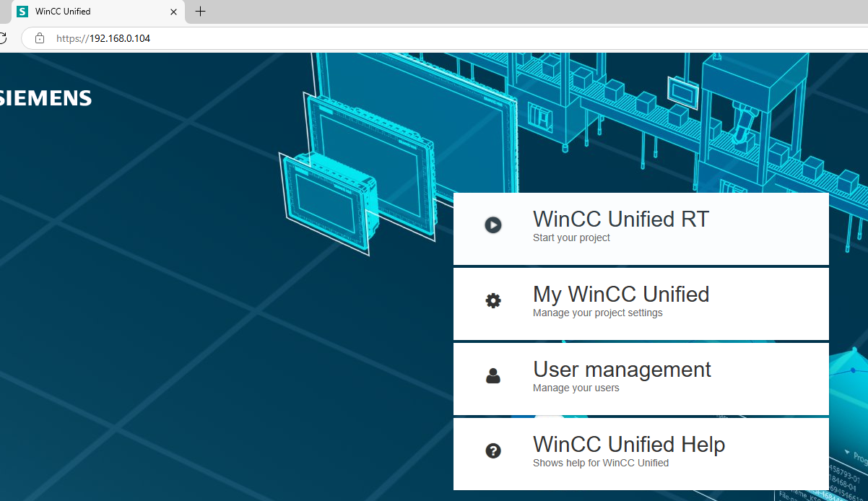Click the "Start your project" subtitle
The width and height of the screenshot is (868, 501).
coord(570,238)
